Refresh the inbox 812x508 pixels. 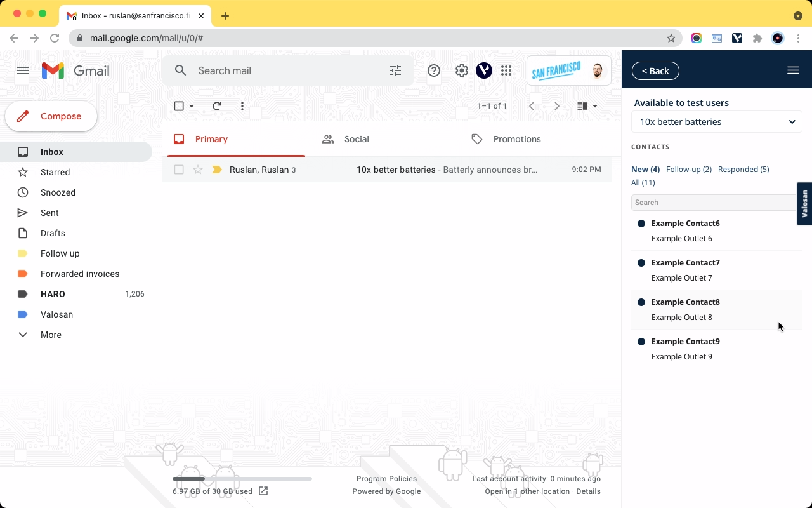pos(217,106)
